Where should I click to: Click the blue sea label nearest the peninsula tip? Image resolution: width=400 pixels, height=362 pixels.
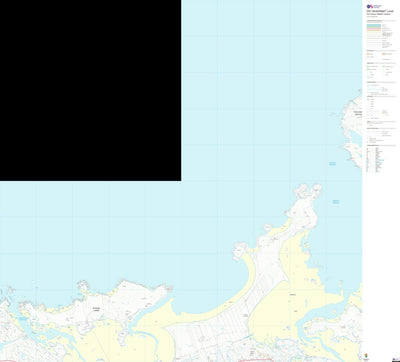pyautogui.click(x=336, y=202)
